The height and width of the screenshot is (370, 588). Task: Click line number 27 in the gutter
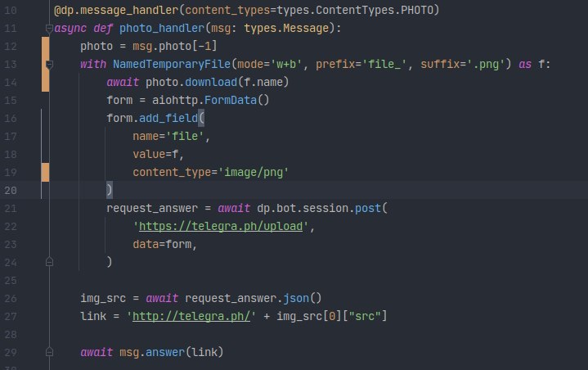pyautogui.click(x=11, y=316)
